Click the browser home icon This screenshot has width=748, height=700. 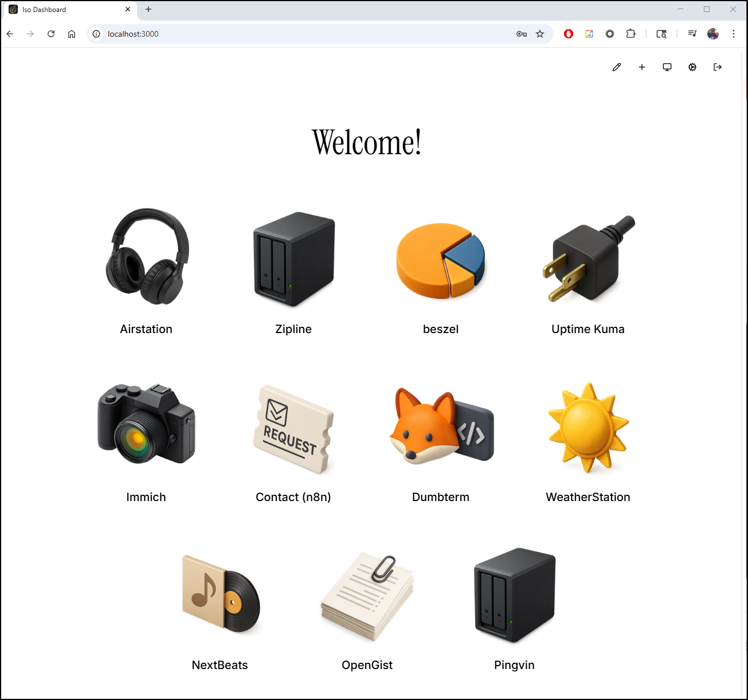[72, 34]
